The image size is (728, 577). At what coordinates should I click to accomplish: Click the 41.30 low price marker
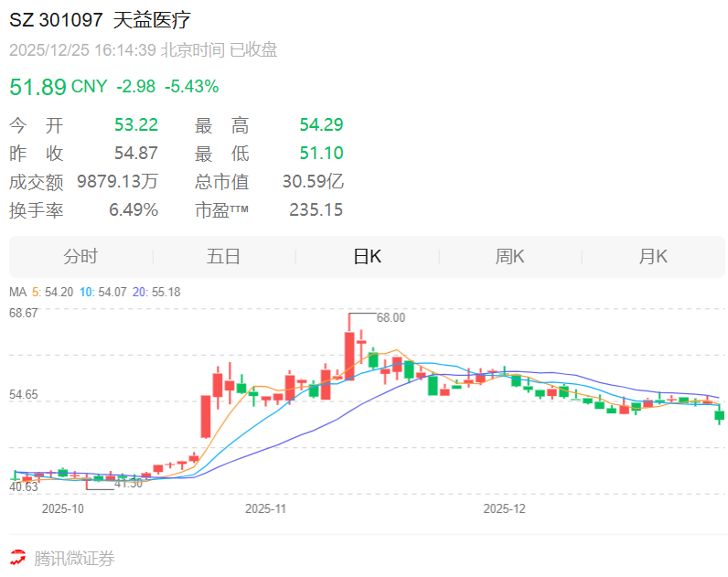[129, 483]
